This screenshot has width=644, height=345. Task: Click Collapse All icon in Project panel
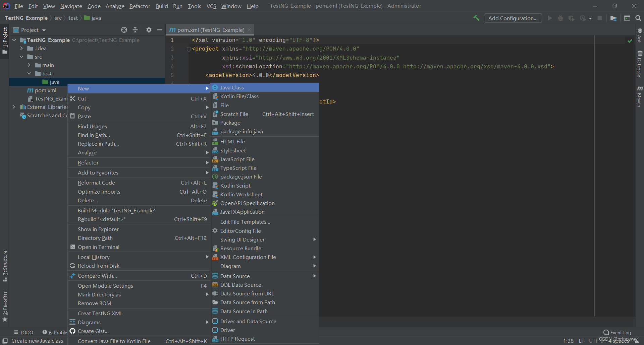click(135, 30)
